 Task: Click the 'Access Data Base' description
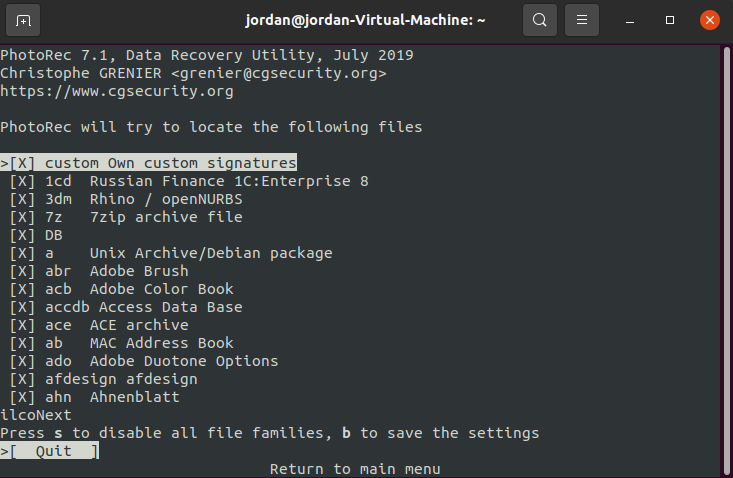coord(171,307)
